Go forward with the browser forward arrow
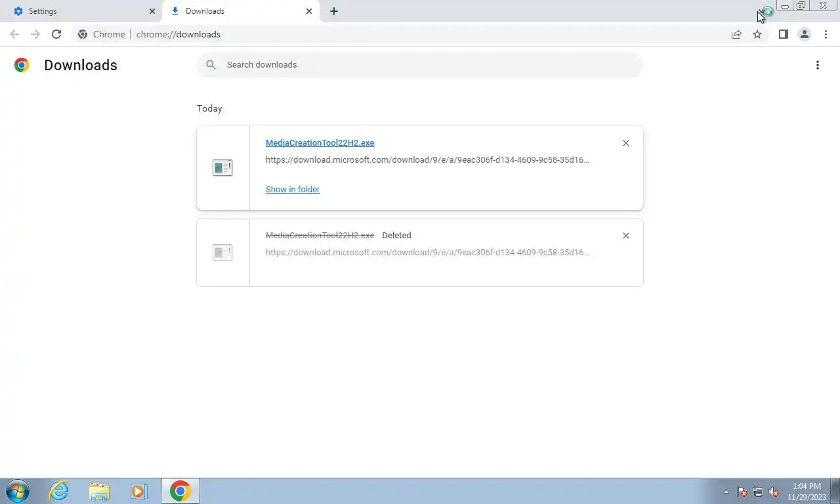The width and height of the screenshot is (840, 504). click(35, 34)
